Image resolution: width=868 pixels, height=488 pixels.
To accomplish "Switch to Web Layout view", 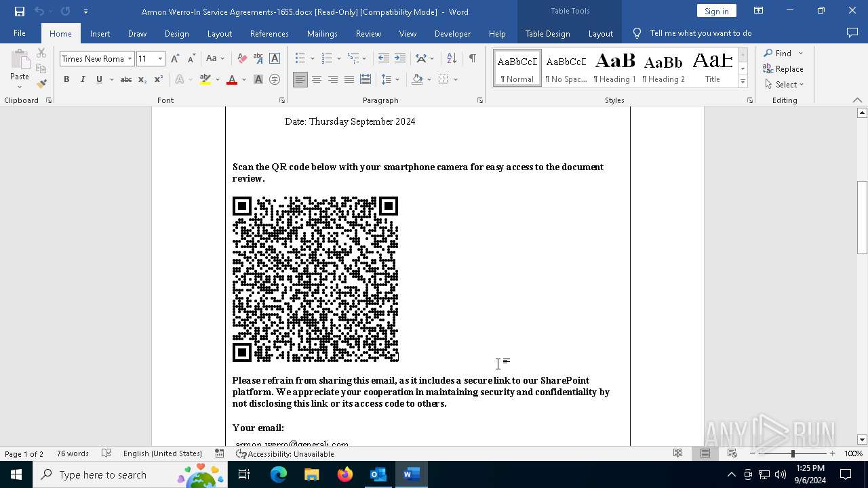I will pyautogui.click(x=732, y=453).
